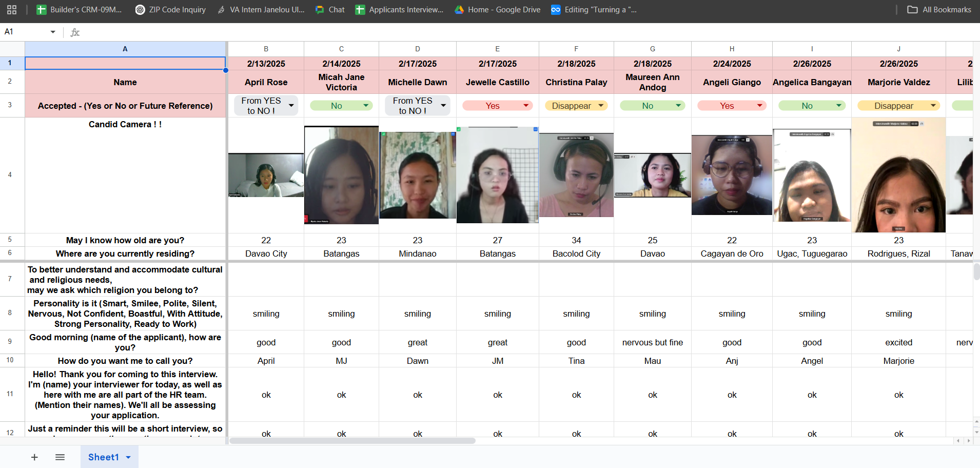Open Home - Google Drive bookmark
Viewport: 980px width, 468px height.
tap(497, 10)
